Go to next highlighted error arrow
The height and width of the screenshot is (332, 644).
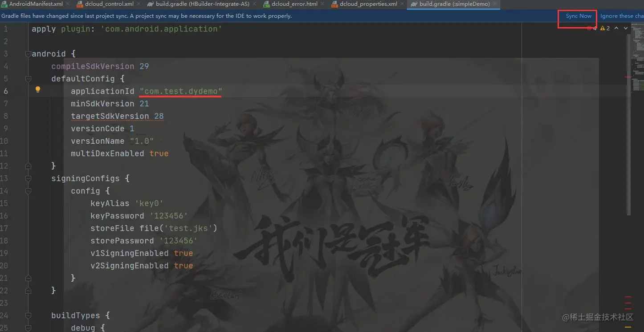click(626, 28)
